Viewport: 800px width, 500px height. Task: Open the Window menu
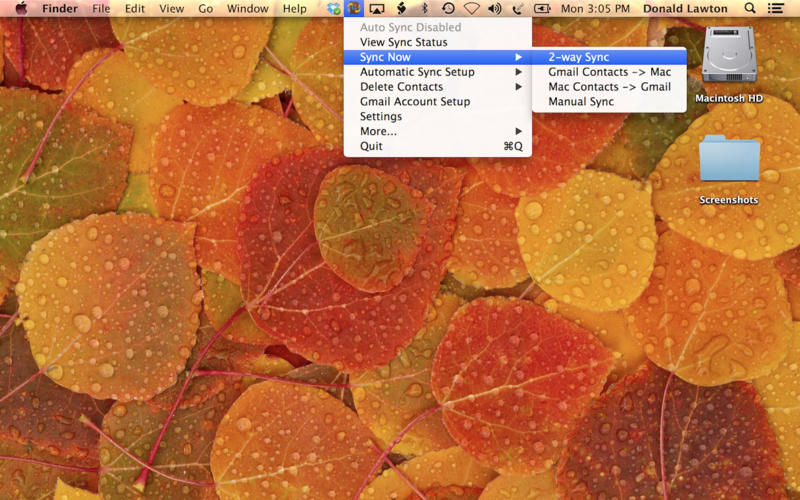[247, 9]
